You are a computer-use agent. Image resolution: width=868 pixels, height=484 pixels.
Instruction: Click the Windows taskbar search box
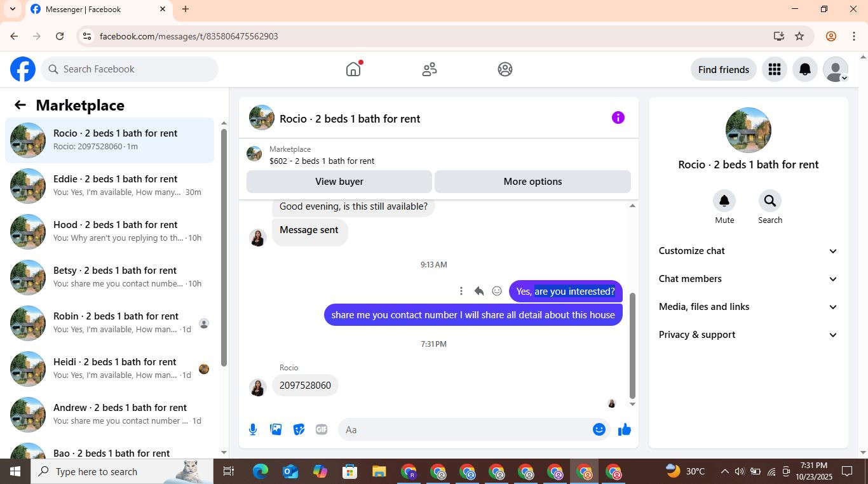click(x=121, y=471)
